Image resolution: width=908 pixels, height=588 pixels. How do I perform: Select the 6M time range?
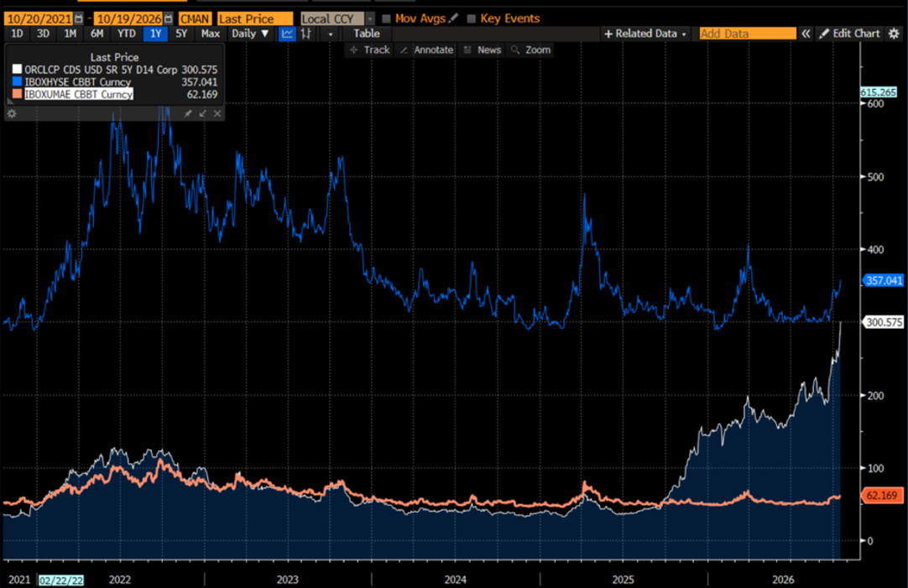point(97,34)
